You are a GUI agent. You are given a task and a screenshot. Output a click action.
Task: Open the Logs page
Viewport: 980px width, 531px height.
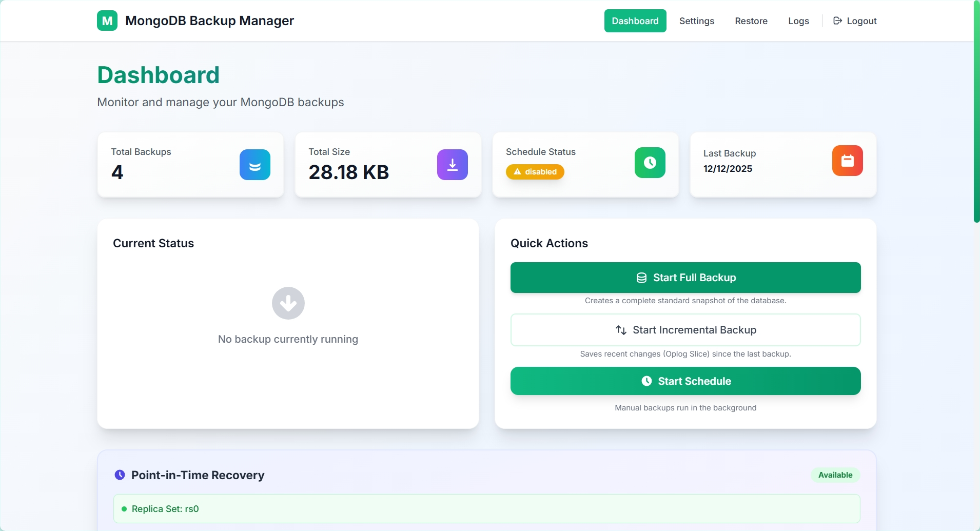pos(798,21)
